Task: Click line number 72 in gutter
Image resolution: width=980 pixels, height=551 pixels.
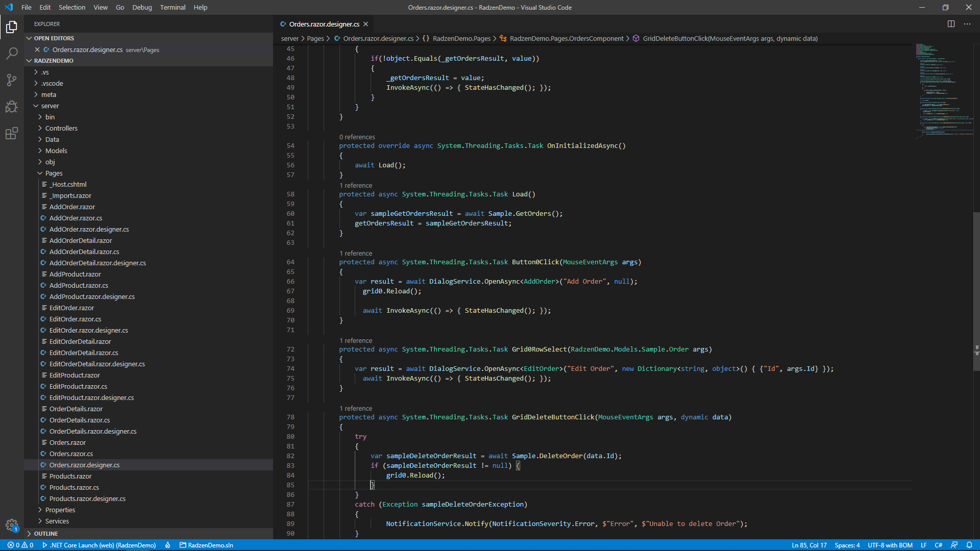Action: [x=290, y=349]
